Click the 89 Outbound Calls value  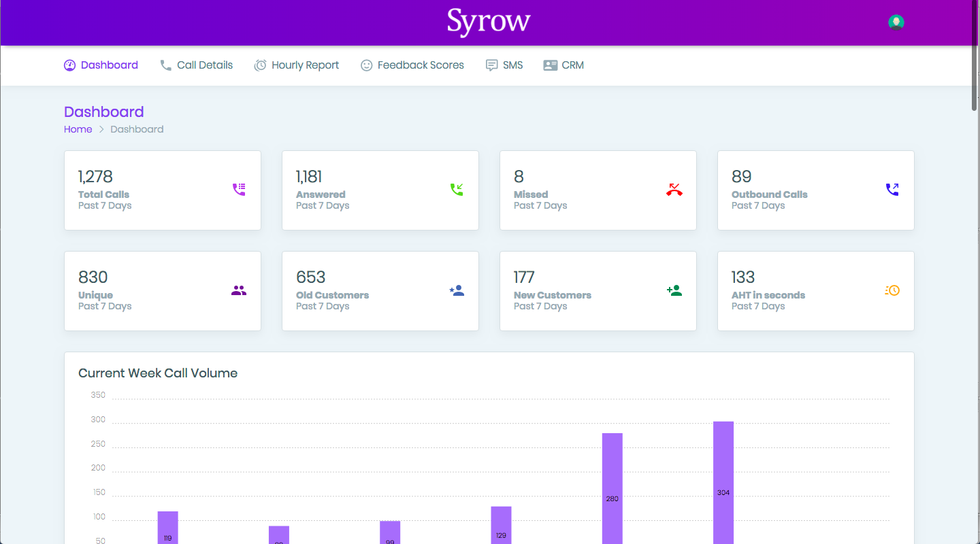pos(741,177)
